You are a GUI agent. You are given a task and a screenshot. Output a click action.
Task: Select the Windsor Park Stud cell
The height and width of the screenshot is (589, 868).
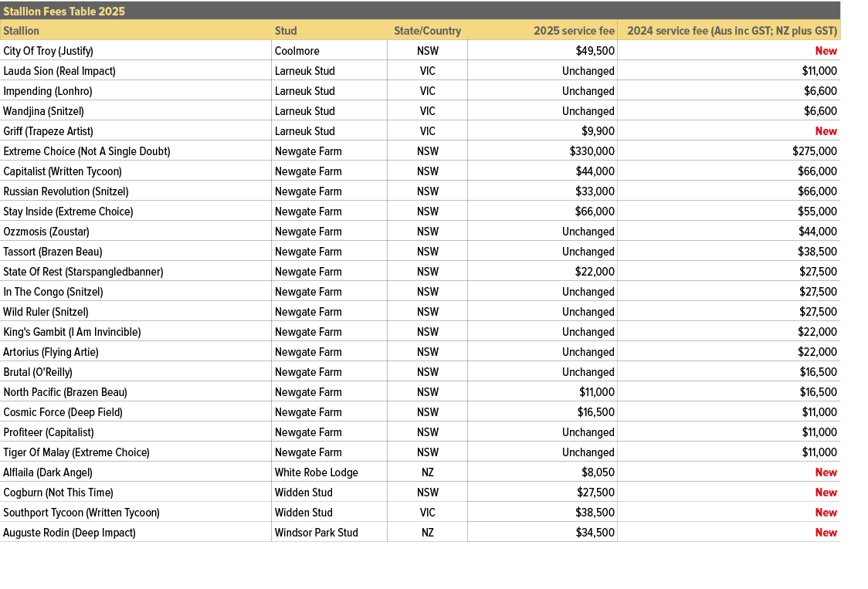tap(316, 533)
